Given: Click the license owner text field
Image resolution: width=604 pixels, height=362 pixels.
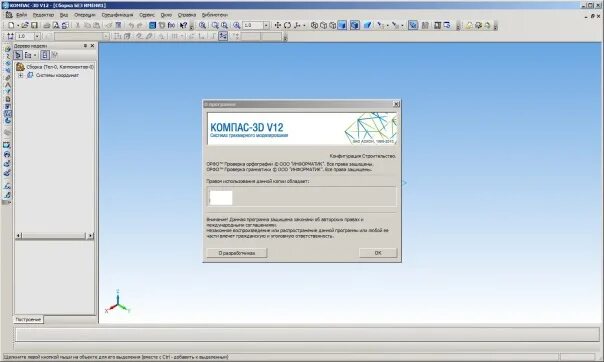Looking at the screenshot, I should click(x=301, y=197).
